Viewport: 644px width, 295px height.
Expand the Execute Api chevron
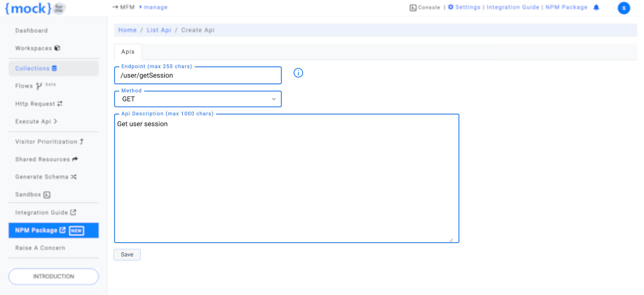coord(55,121)
